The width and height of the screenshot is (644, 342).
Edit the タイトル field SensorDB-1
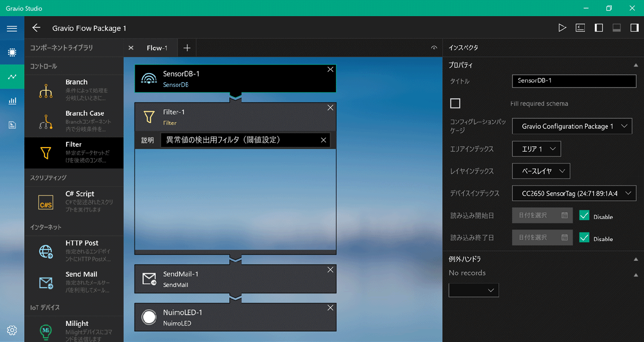point(574,81)
